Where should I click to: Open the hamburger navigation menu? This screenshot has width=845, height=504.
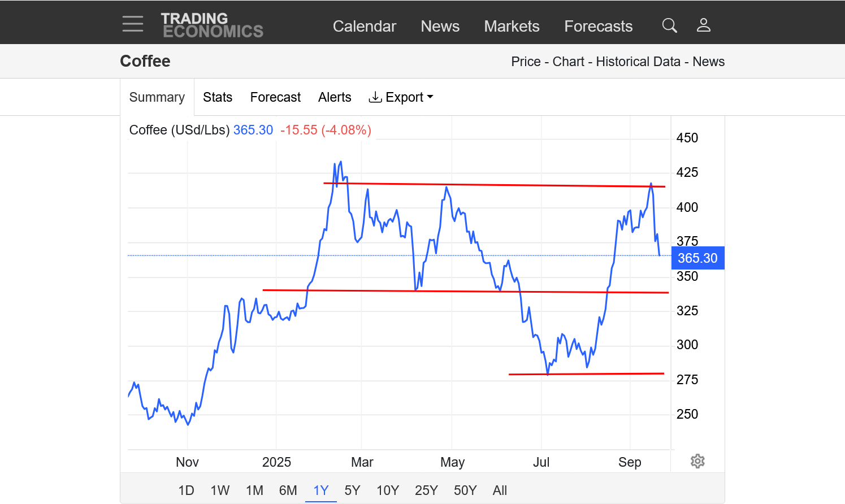pyautogui.click(x=133, y=24)
